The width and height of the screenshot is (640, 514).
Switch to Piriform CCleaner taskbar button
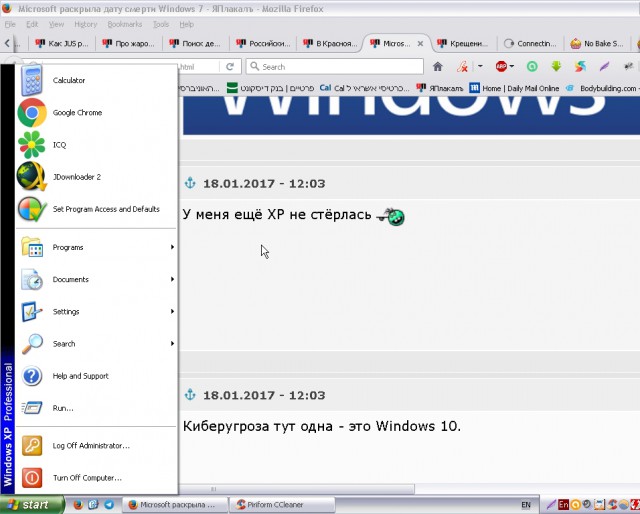click(282, 505)
